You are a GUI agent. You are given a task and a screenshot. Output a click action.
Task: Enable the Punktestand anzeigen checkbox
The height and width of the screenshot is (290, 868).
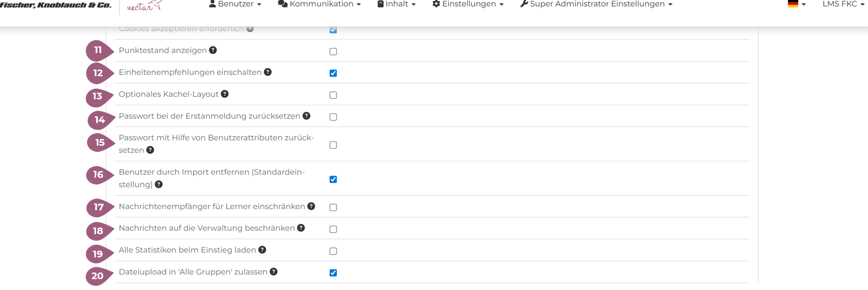(333, 52)
